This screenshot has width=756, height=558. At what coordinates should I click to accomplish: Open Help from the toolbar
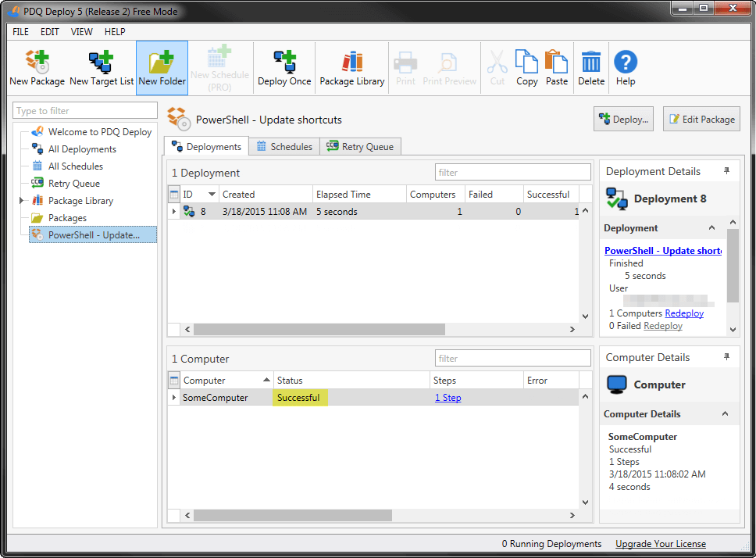(x=626, y=68)
